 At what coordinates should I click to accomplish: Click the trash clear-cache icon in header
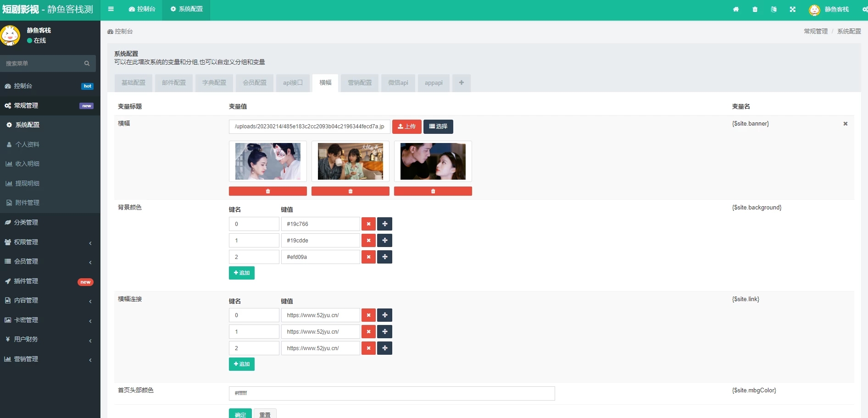755,10
